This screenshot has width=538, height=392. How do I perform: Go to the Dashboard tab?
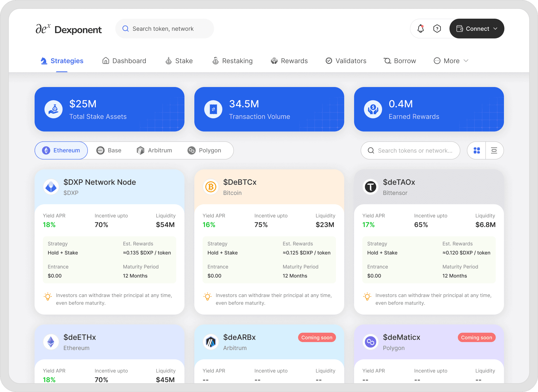point(124,61)
